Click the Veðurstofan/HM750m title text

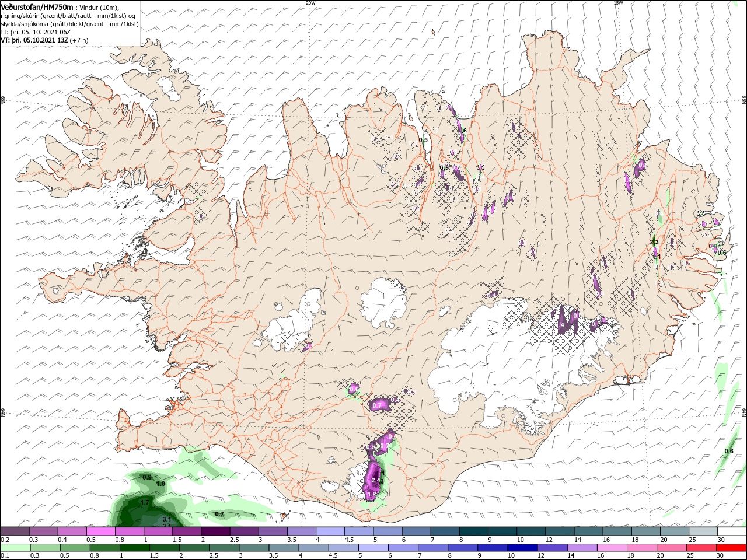click(37, 7)
